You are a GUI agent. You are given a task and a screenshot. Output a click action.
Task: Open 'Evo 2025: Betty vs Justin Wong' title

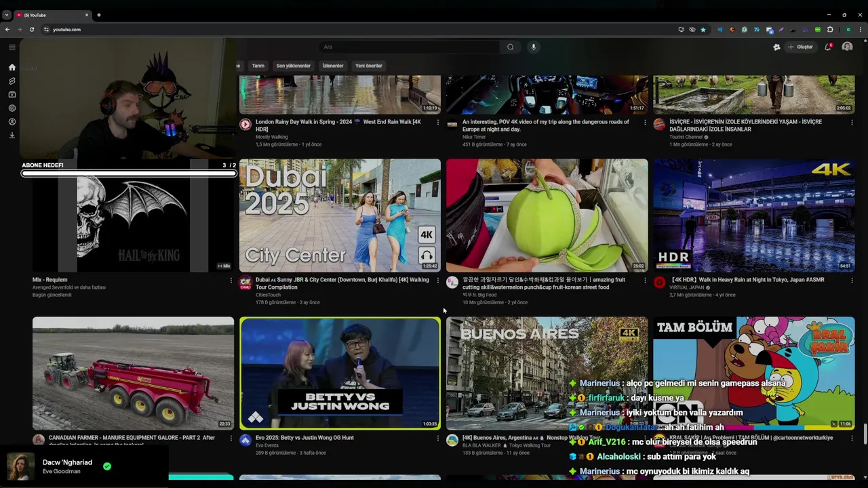pyautogui.click(x=304, y=438)
